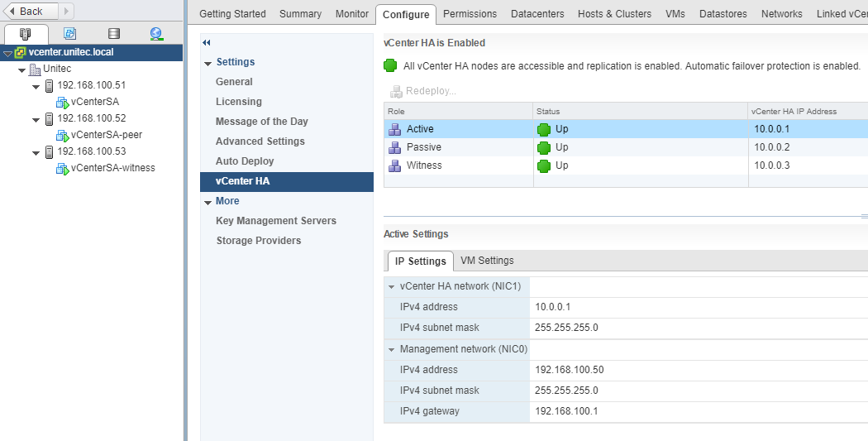Click the green Up status icon for Active
Viewport: 868px width, 441px height.
click(x=544, y=130)
